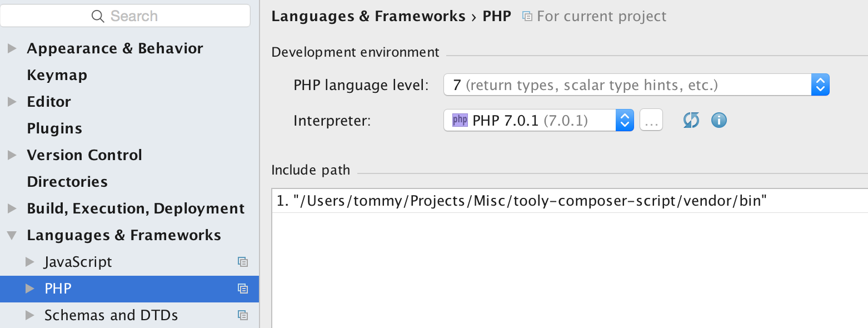Screen dimensions: 868x328
Task: Expand the Appearance & Behavior section
Action: tap(12, 48)
